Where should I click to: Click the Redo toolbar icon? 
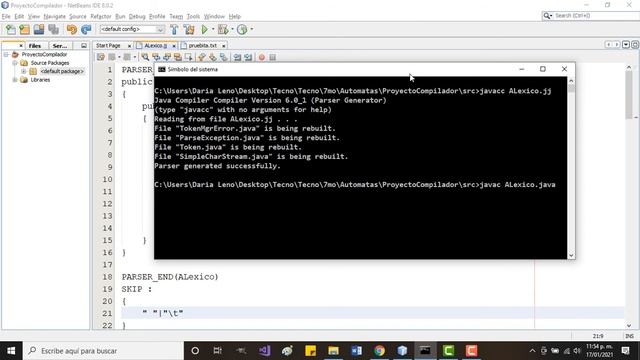tap(86, 29)
